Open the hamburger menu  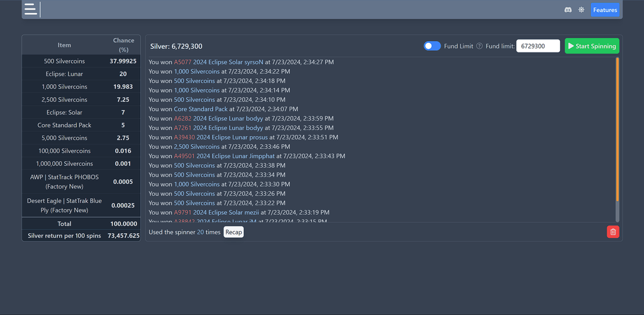tap(30, 10)
